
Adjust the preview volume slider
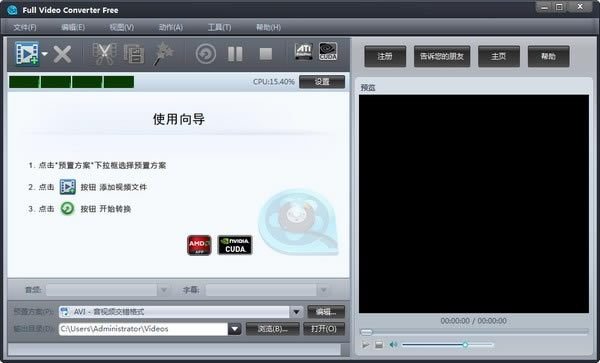coord(447,345)
